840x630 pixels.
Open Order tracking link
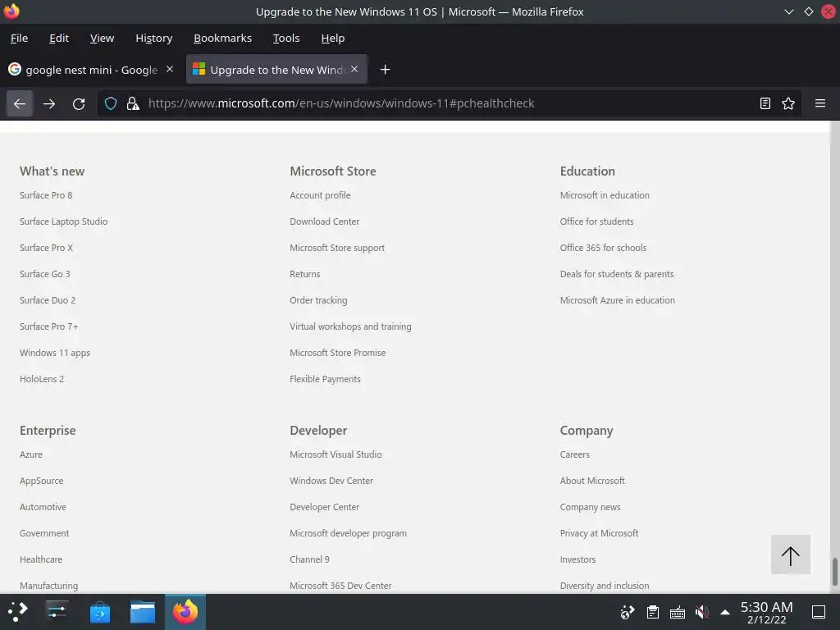pos(319,300)
